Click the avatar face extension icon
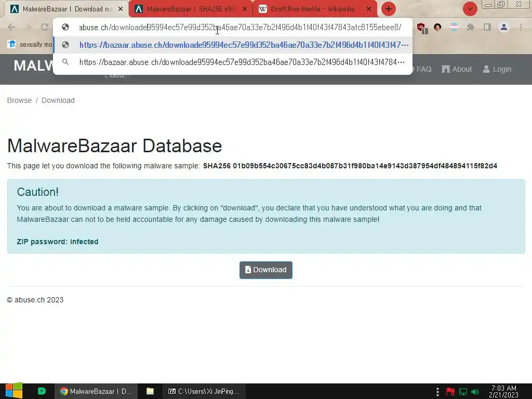532x399 pixels. 437,27
